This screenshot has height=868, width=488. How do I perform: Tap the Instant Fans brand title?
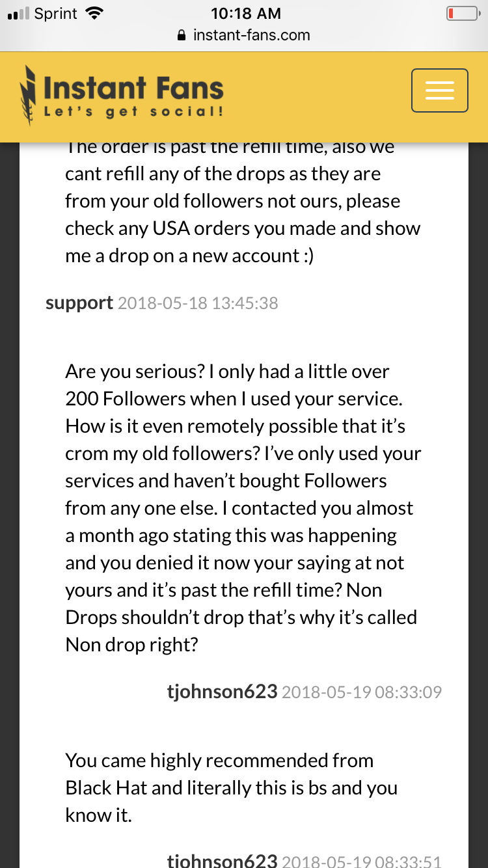(x=134, y=88)
